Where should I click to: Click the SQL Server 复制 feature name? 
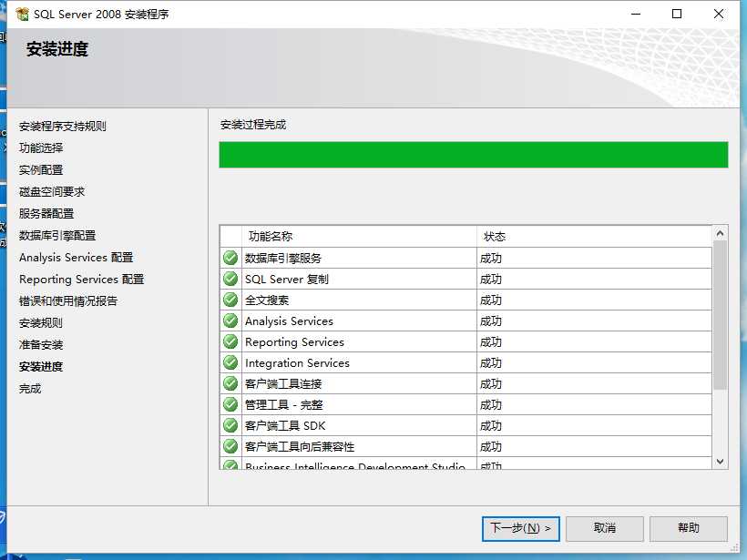click(287, 279)
